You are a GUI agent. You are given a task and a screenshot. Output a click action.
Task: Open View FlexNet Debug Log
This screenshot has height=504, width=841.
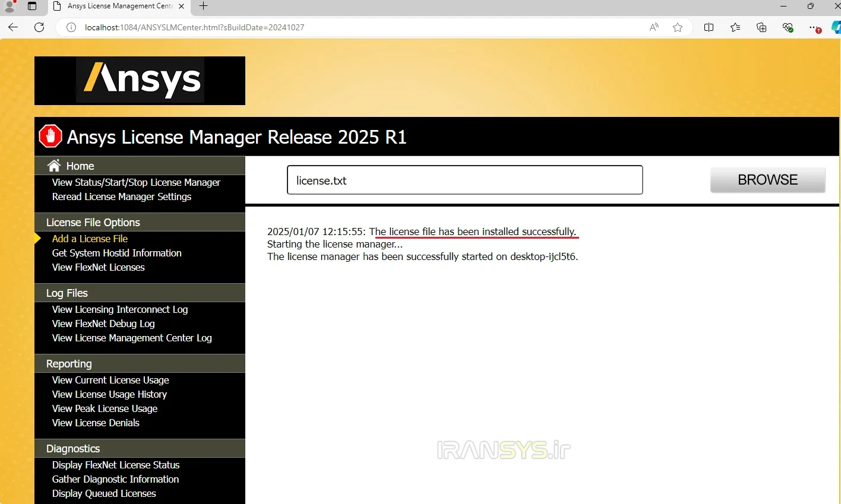103,324
